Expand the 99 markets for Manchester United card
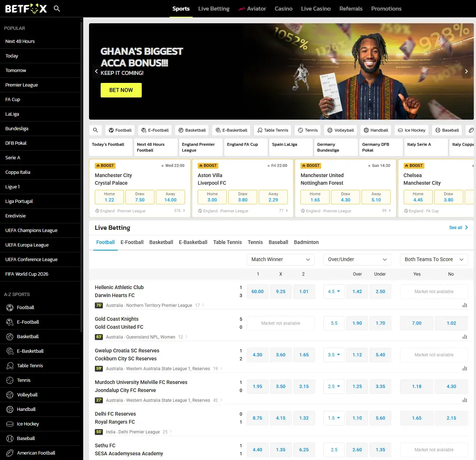Viewport: 476px width, 460px height. [x=386, y=211]
